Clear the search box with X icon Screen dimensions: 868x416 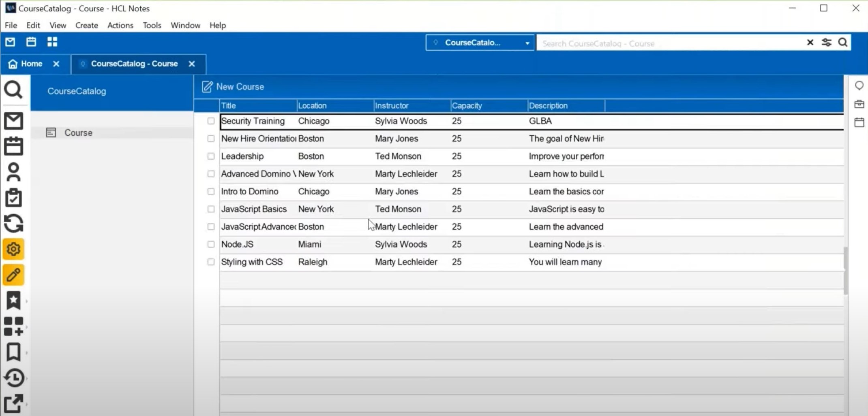[810, 43]
